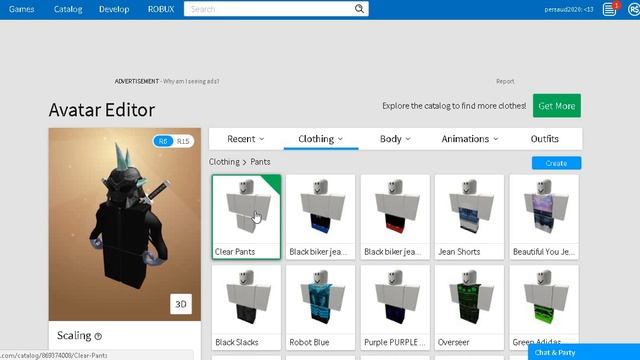Switch avatar to R6 mode
The width and height of the screenshot is (640, 360).
163,141
